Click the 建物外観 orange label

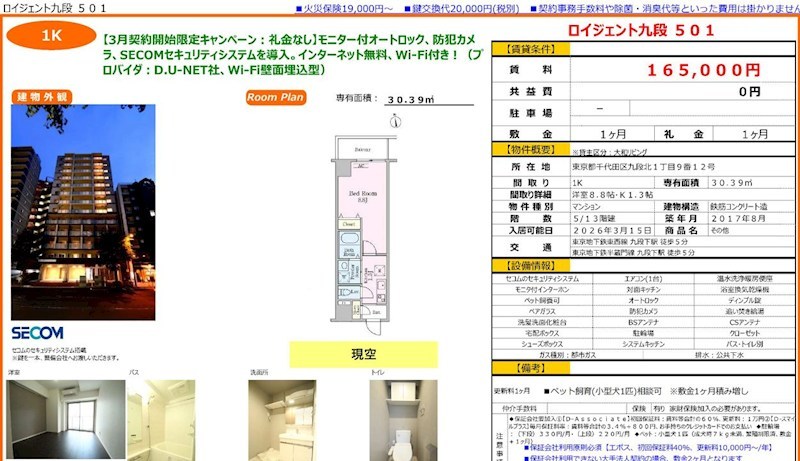click(x=42, y=96)
